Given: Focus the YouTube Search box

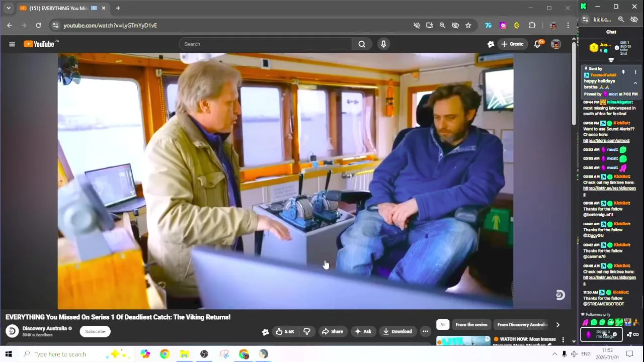Looking at the screenshot, I should click(266, 44).
